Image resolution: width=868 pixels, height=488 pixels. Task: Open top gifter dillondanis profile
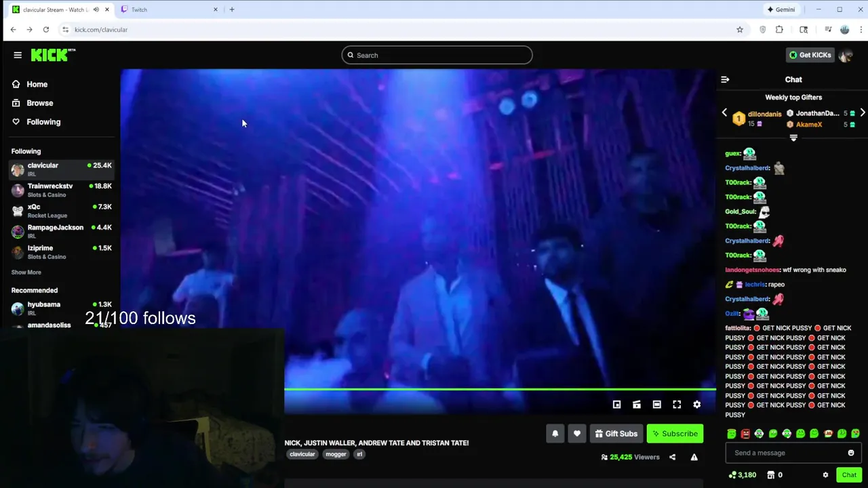click(764, 115)
